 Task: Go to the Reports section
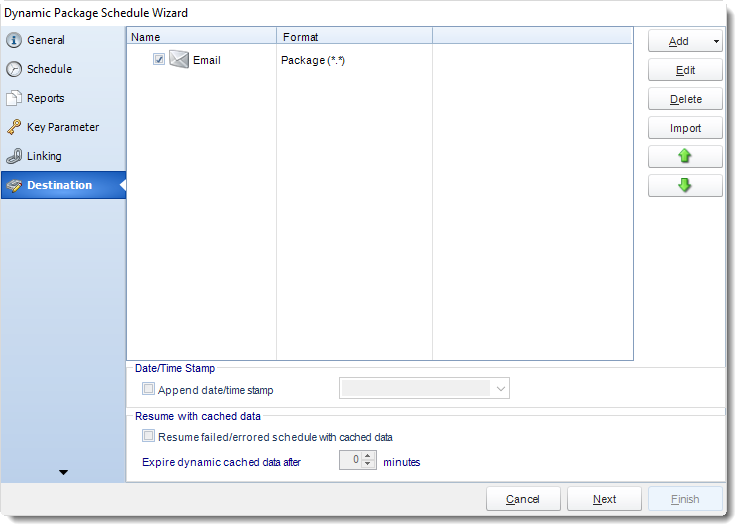click(x=63, y=98)
